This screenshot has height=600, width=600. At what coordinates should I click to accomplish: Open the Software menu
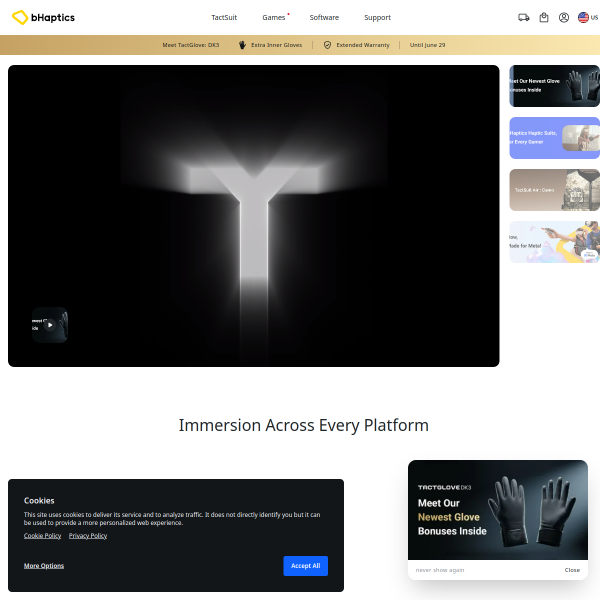coord(324,18)
